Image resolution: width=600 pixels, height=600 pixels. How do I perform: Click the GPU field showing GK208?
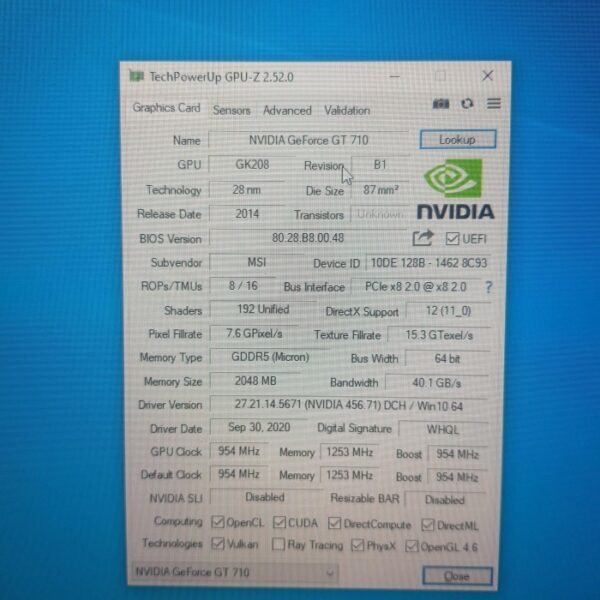click(252, 165)
